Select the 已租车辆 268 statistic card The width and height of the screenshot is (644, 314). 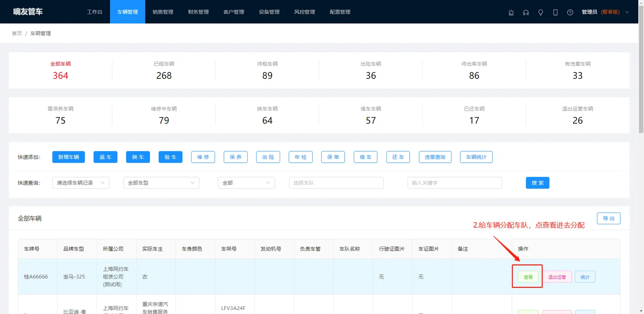(164, 70)
